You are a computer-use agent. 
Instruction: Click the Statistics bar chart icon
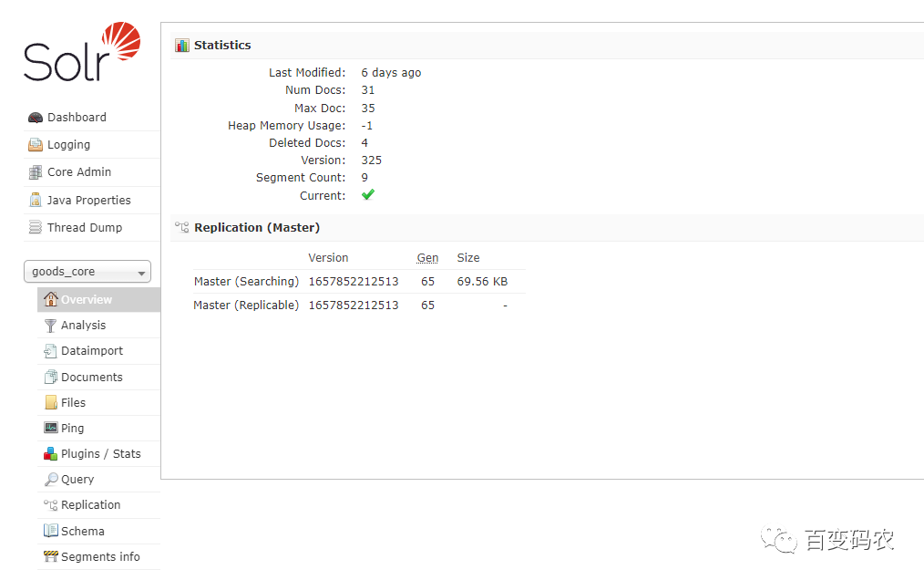pos(182,46)
